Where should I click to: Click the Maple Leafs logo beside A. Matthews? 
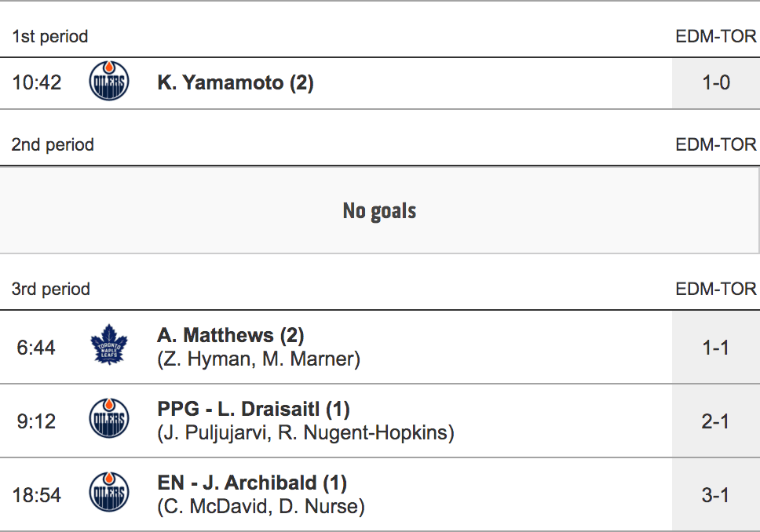coord(108,347)
